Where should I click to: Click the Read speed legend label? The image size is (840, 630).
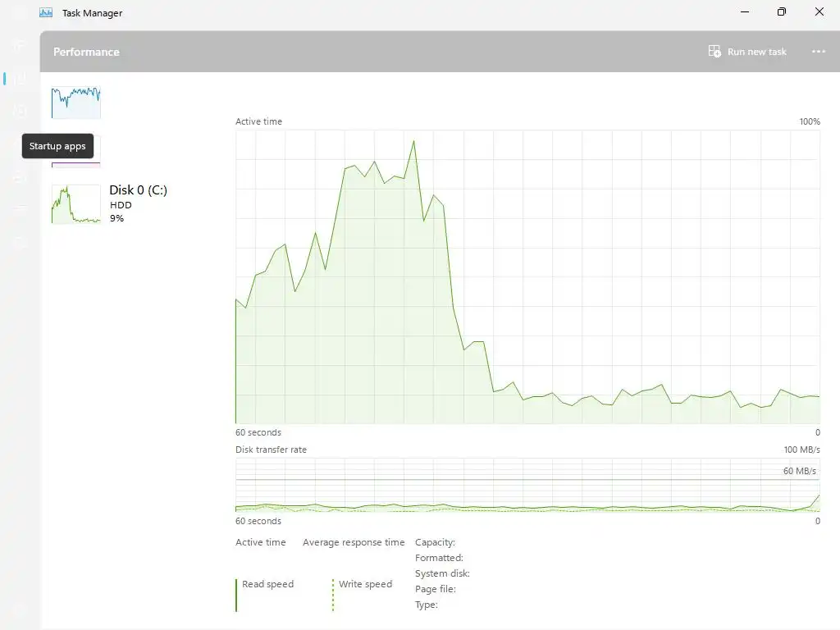point(268,584)
